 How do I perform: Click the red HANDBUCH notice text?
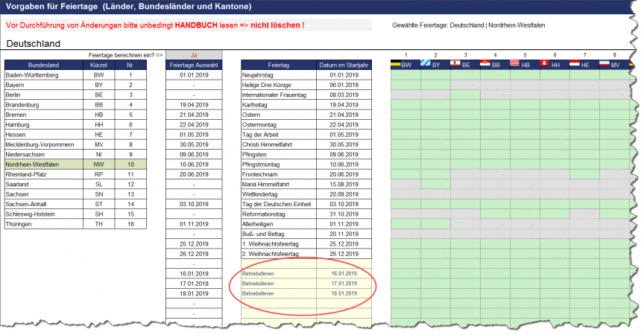coord(155,25)
